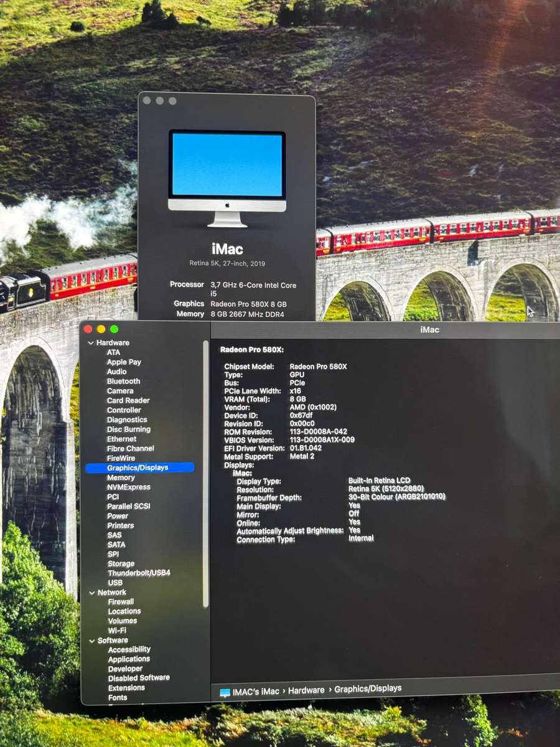This screenshot has height=747, width=560.
Task: Open the Audio hardware entry
Action: click(116, 372)
